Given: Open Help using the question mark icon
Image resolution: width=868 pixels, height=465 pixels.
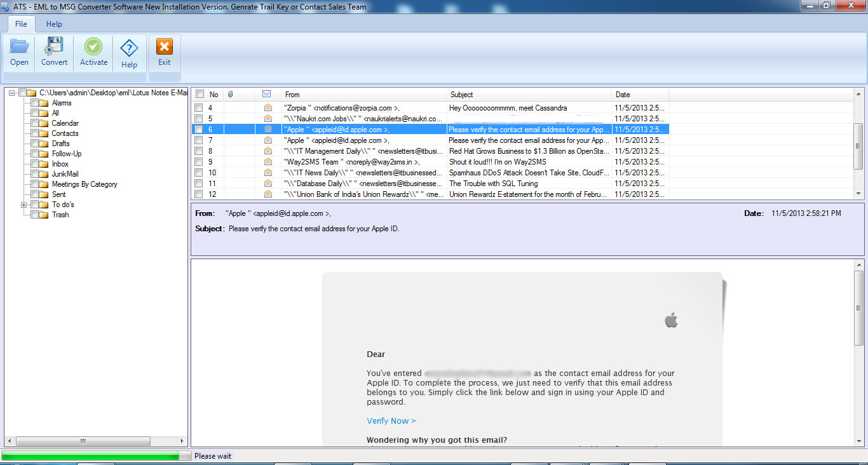Looking at the screenshot, I should 129,51.
